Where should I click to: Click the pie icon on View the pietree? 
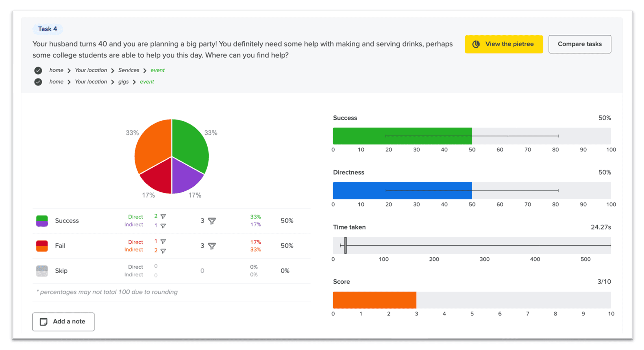click(x=476, y=44)
